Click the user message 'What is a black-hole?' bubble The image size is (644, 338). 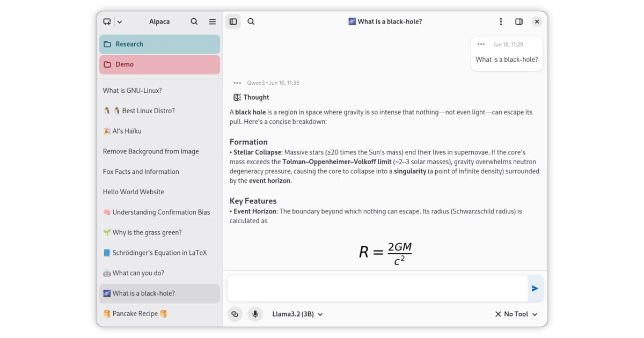[507, 54]
